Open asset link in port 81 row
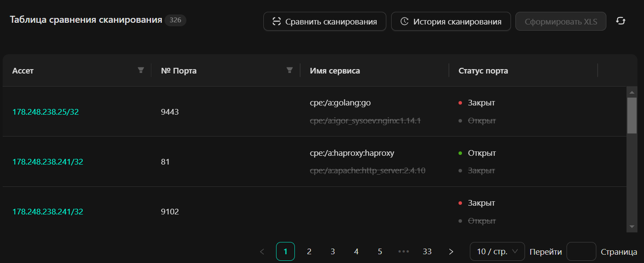This screenshot has width=644, height=263. coord(48,162)
